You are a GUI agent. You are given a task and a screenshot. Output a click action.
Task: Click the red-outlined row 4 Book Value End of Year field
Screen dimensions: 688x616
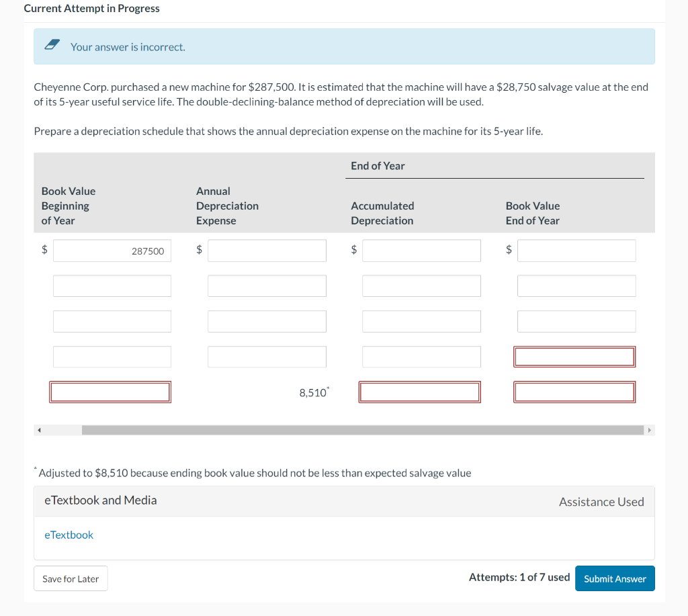pyautogui.click(x=574, y=357)
